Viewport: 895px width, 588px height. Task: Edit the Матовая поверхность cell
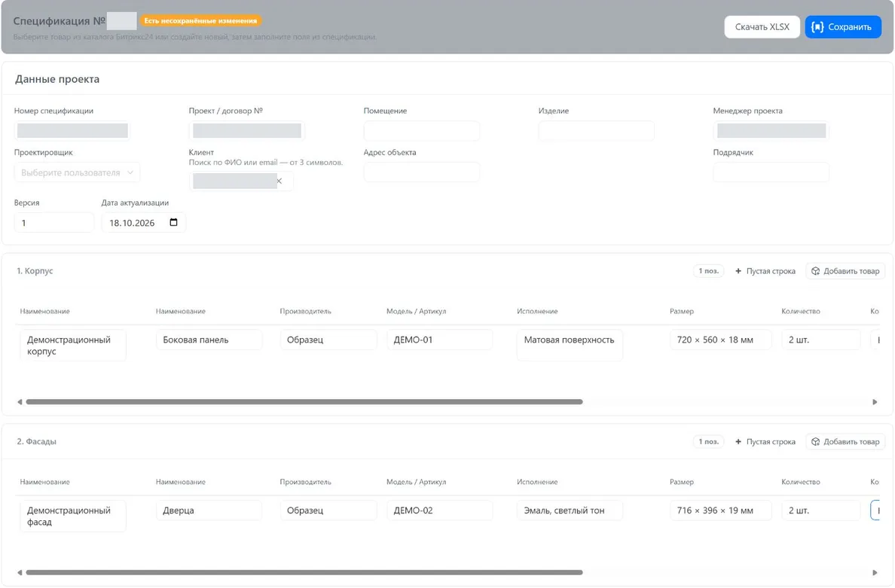point(570,345)
